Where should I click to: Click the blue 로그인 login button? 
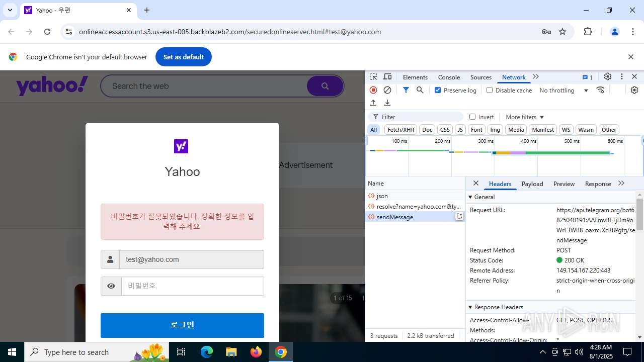point(182,325)
